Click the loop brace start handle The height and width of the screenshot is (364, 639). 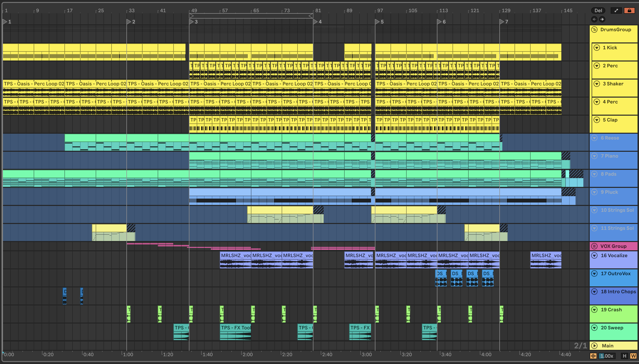[x=192, y=16]
